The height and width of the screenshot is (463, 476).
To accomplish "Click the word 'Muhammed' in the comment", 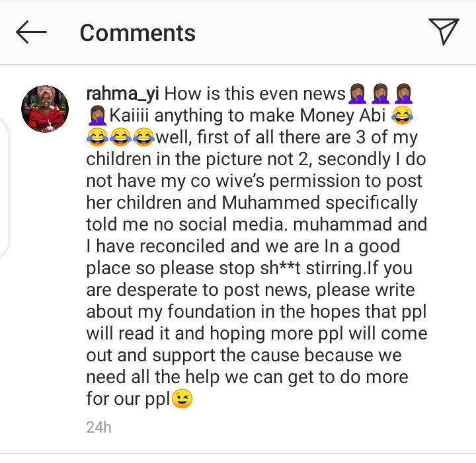I will 271,203.
